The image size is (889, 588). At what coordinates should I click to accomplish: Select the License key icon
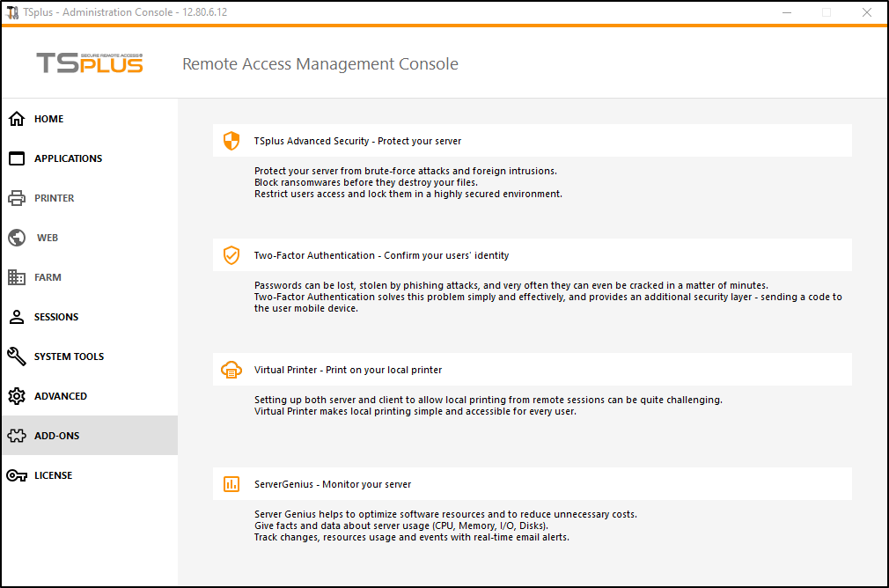coord(15,475)
